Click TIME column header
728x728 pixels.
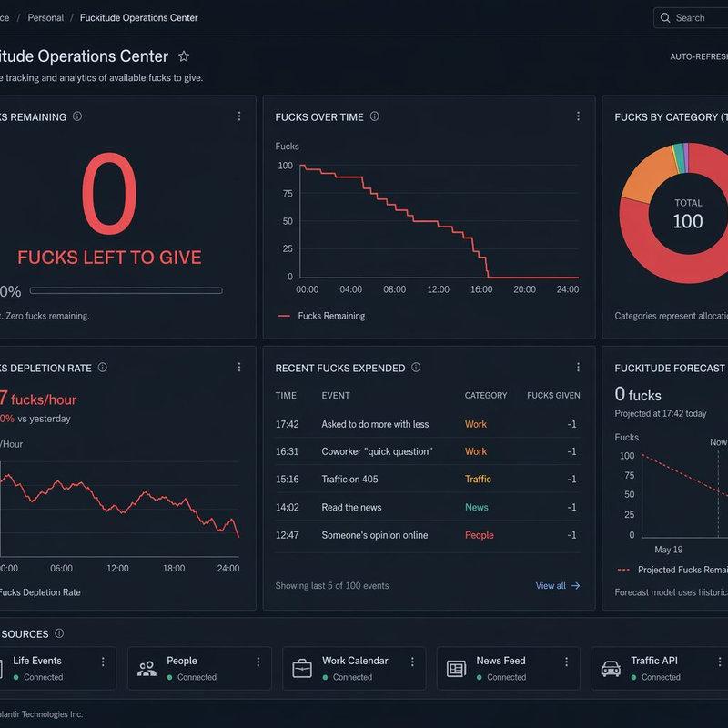pyautogui.click(x=286, y=396)
